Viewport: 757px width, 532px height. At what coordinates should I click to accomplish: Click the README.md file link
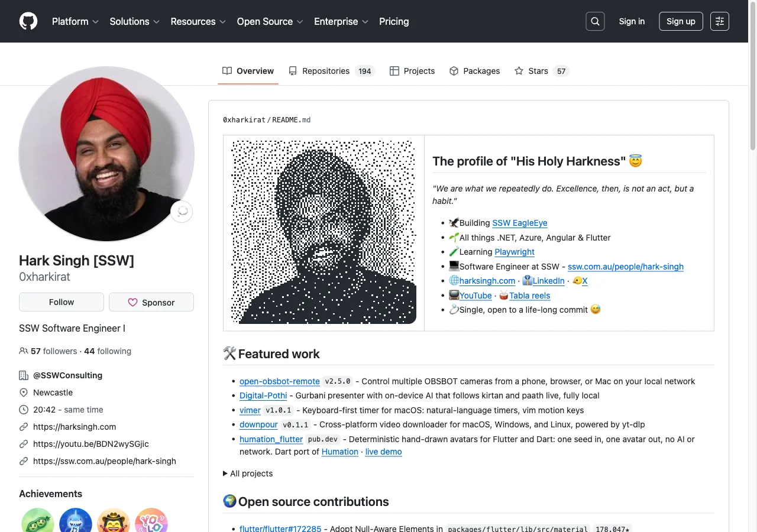pyautogui.click(x=292, y=120)
